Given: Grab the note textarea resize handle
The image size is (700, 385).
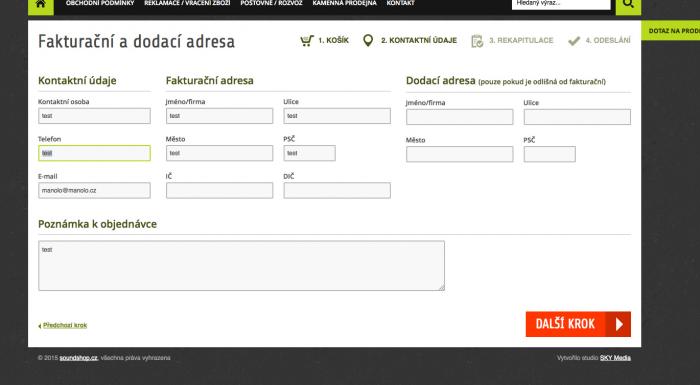Looking at the screenshot, I should point(442,288).
